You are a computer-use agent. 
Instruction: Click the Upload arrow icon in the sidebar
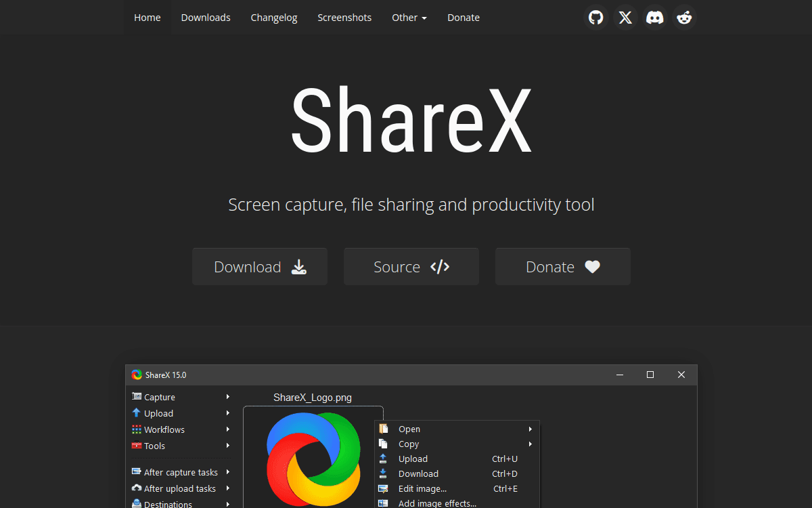(137, 413)
